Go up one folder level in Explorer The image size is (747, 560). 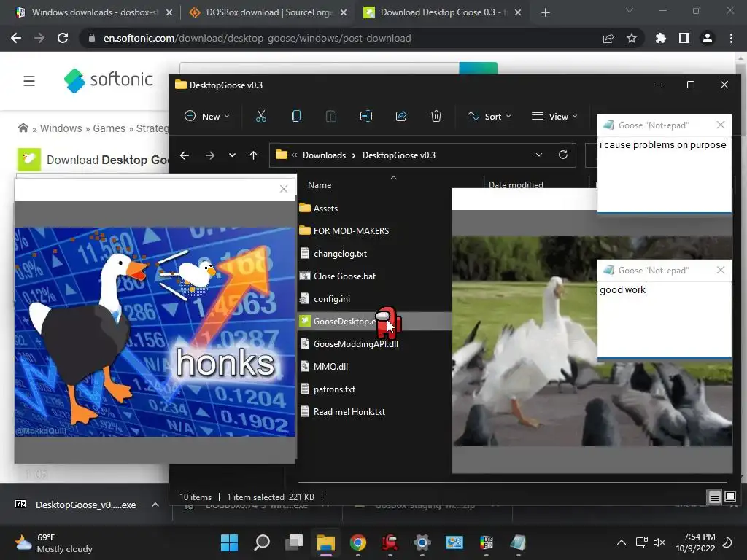(253, 155)
